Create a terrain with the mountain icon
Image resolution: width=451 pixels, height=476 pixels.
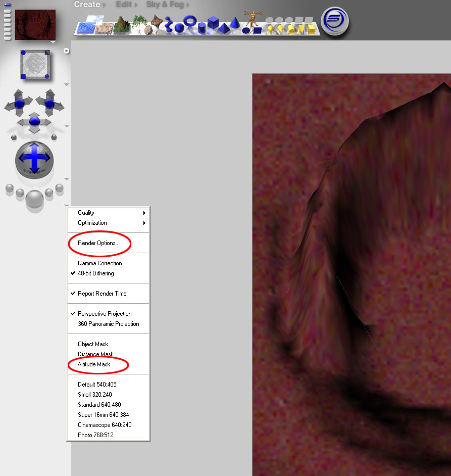[x=122, y=24]
